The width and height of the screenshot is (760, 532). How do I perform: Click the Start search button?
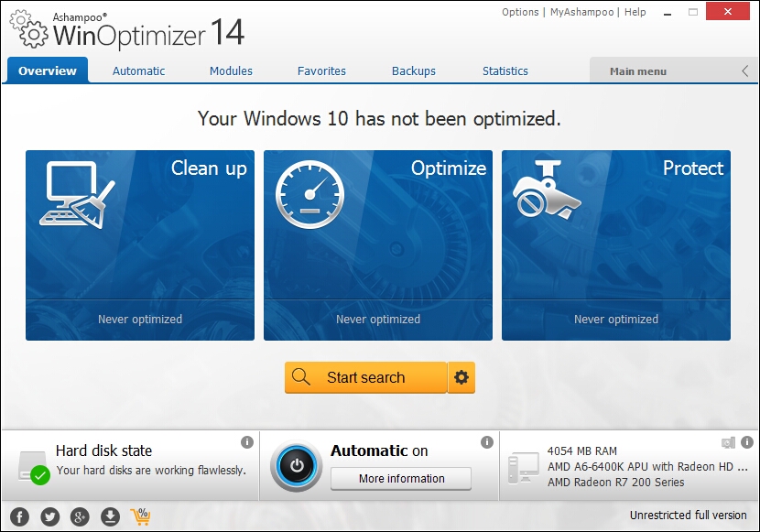tap(366, 377)
